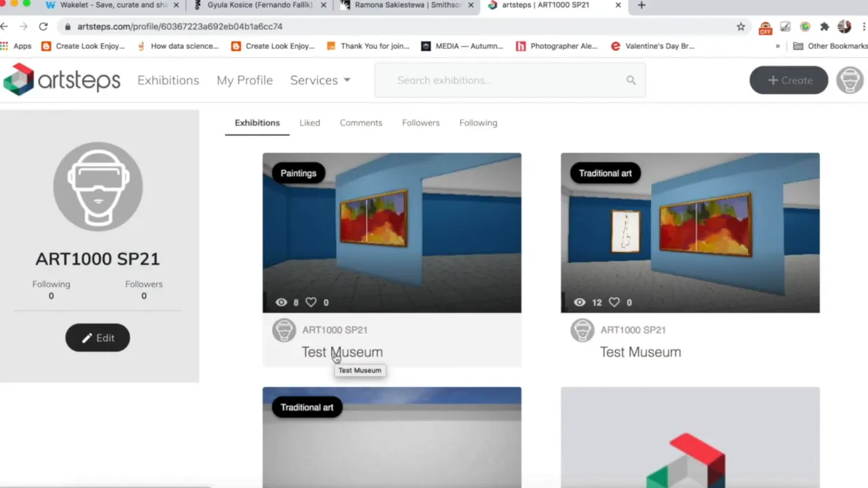868x488 pixels.
Task: Open the second exhibition thumbnail with 12 views
Action: [x=690, y=232]
